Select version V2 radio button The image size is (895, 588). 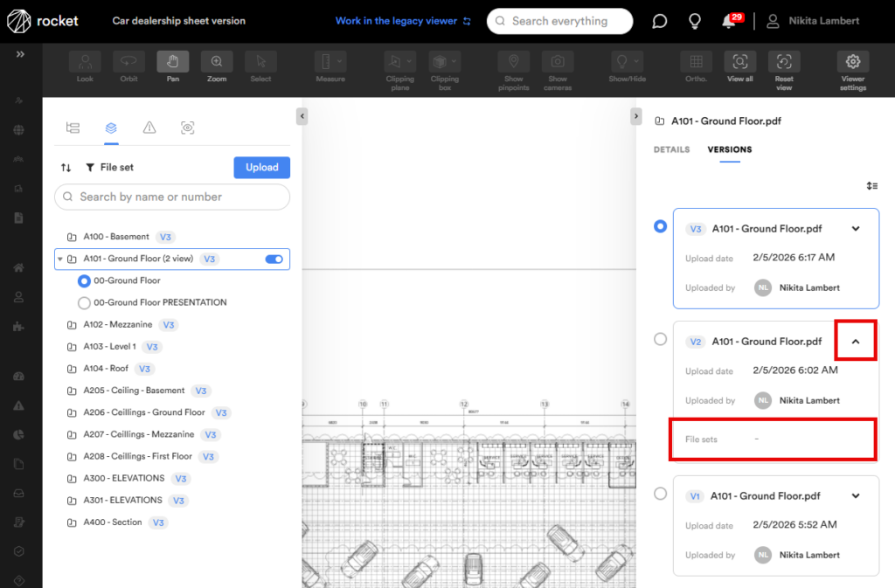coord(661,339)
